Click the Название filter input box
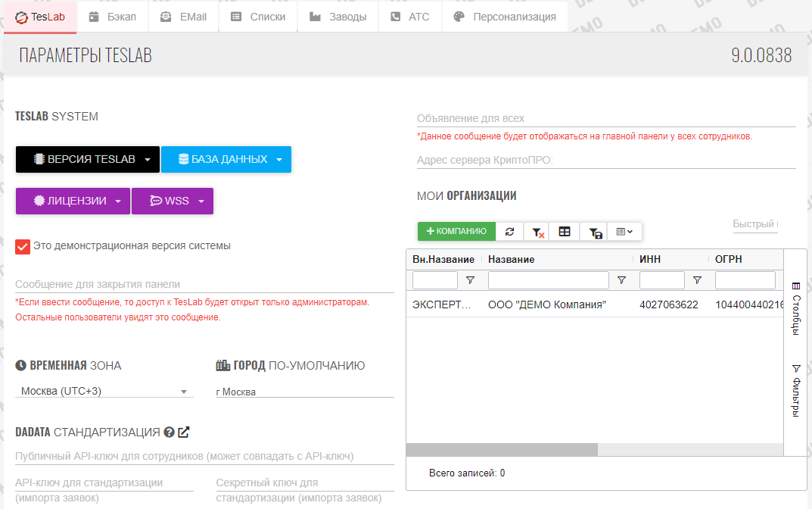This screenshot has height=509, width=812. tap(549, 280)
